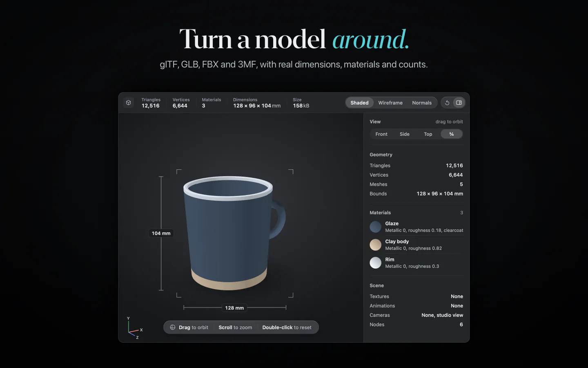The width and height of the screenshot is (588, 368).
Task: Click the Rim material swatch
Action: coord(375,263)
